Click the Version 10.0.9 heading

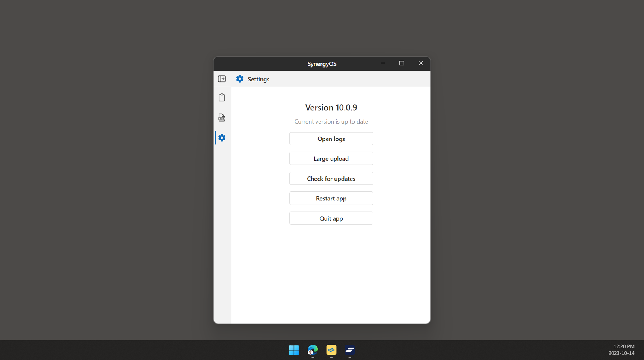tap(331, 107)
